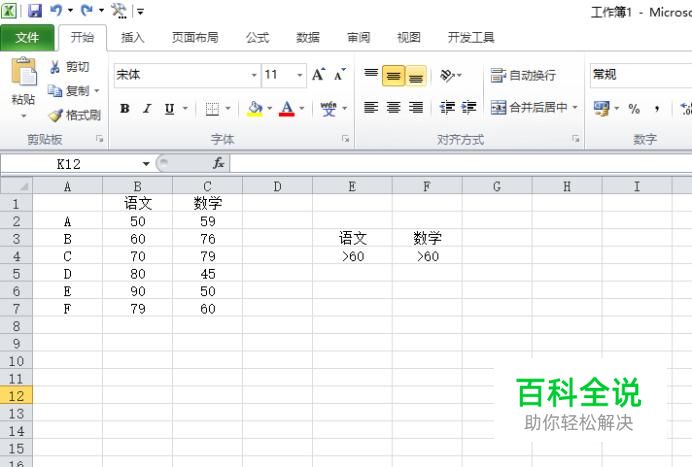Expand the fill color dropdown arrow

tap(269, 109)
